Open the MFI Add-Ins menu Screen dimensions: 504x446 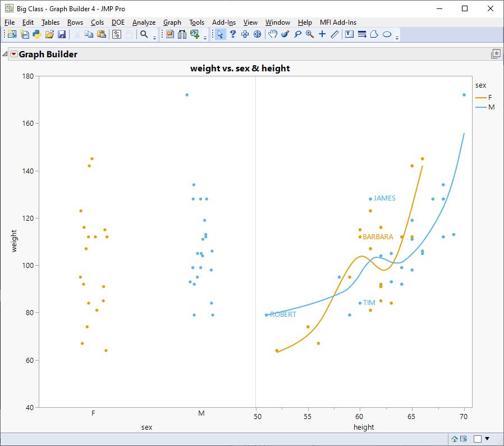click(x=338, y=22)
